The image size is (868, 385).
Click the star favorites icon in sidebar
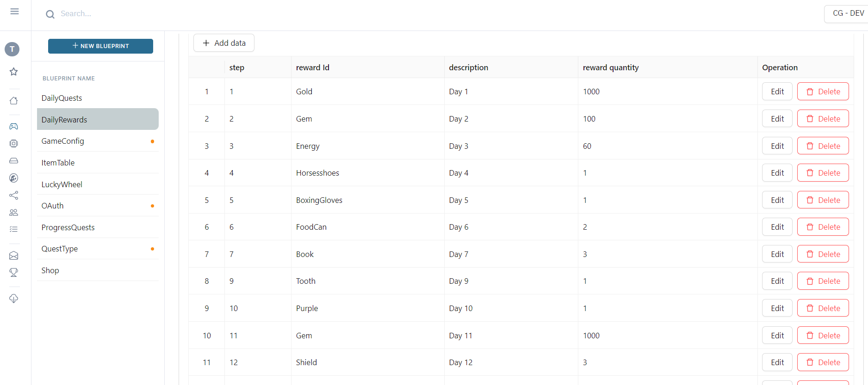point(14,72)
